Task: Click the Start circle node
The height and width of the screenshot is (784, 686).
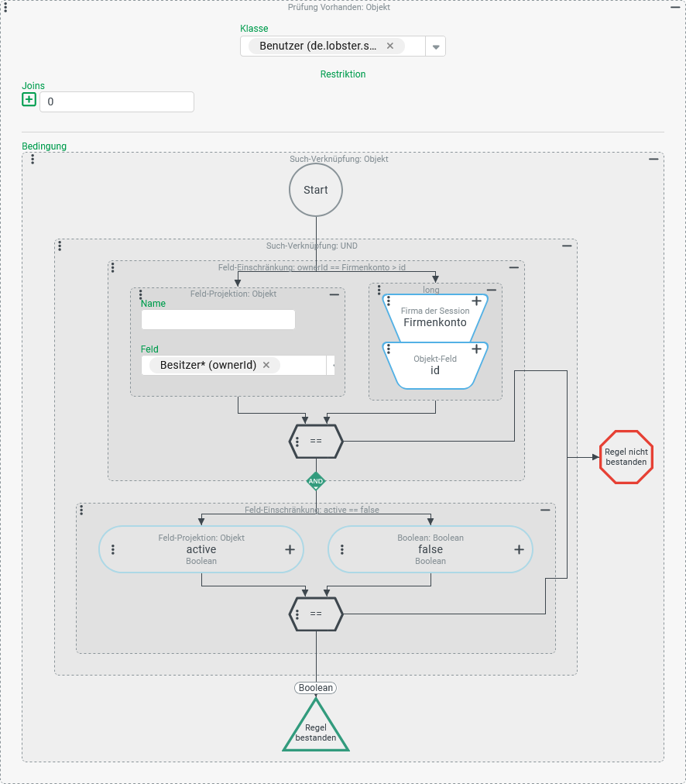Action: [316, 190]
